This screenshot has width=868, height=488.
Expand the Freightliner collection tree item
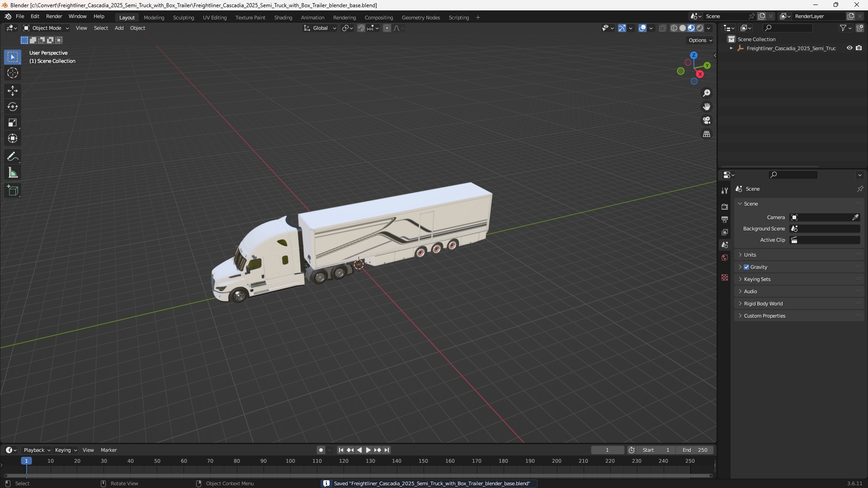[x=731, y=48]
